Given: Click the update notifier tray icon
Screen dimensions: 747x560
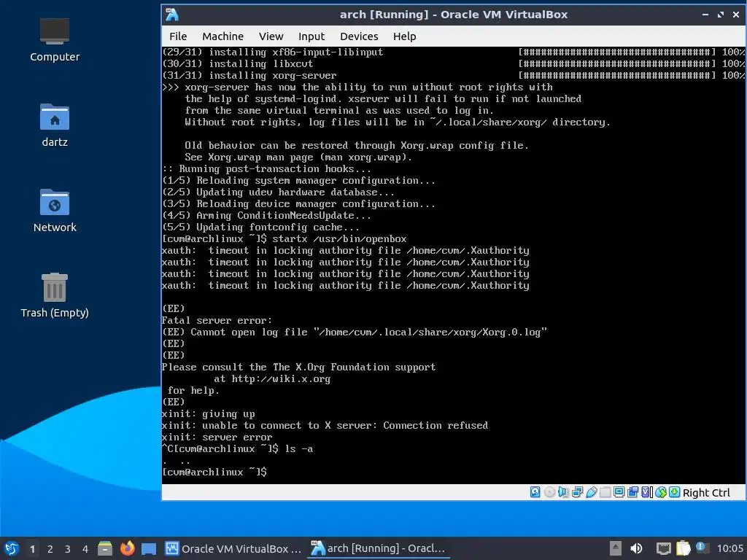Looking at the screenshot, I should pos(701,548).
